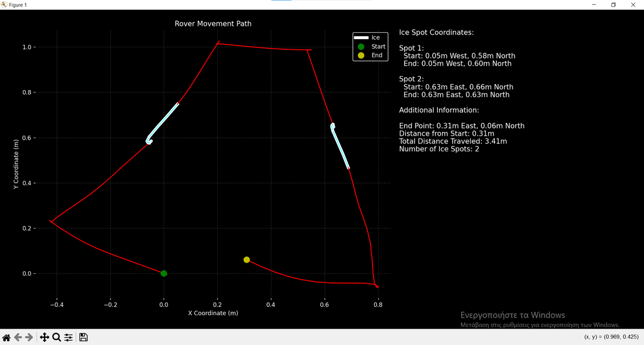
Task: Click the 'Total Distance Traveled: 3.41m' text
Action: [453, 142]
